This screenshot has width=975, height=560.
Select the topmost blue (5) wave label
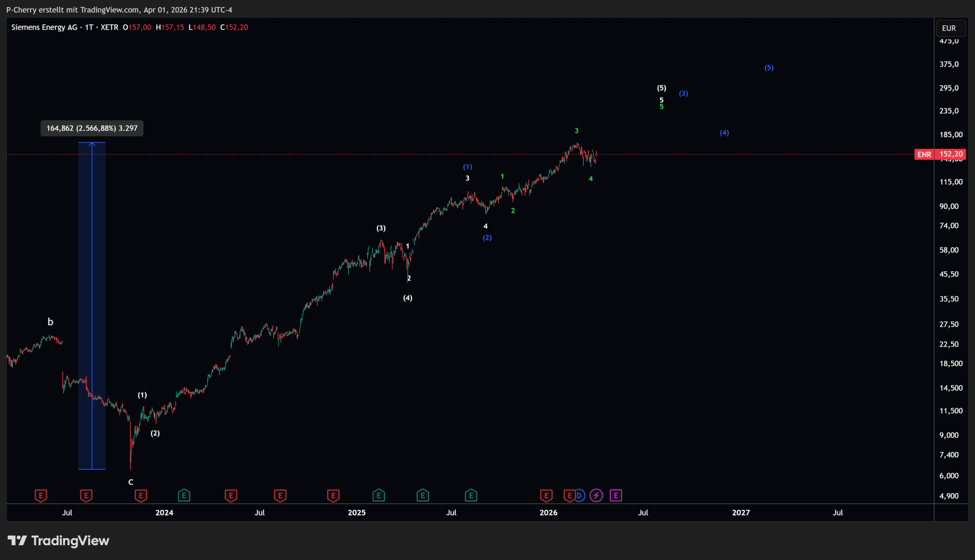769,68
